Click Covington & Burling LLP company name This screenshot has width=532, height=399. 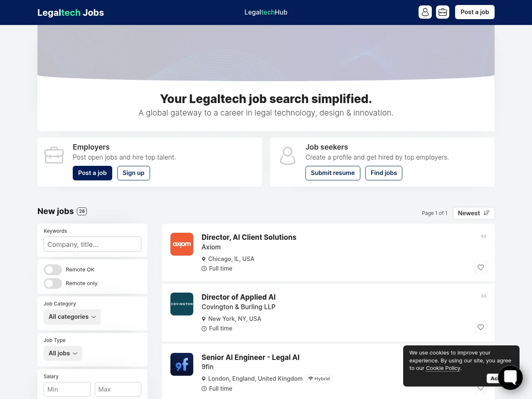point(239,307)
